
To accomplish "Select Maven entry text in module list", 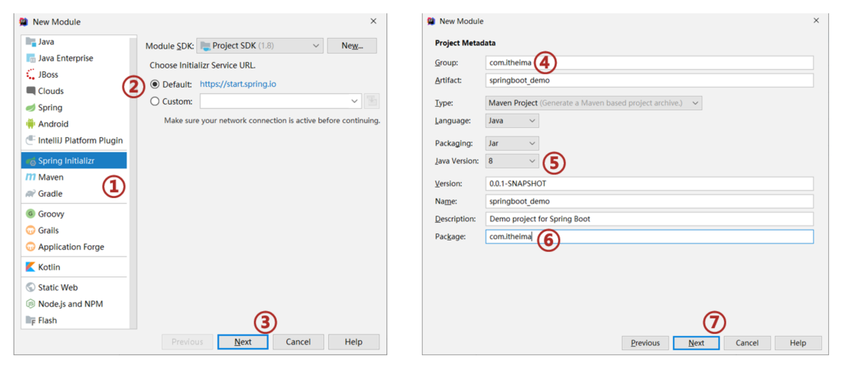I will click(x=51, y=177).
